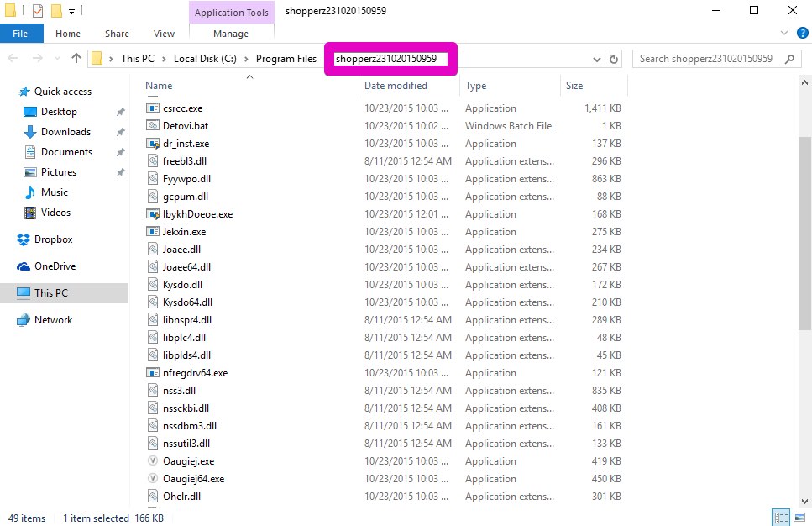
Task: Open the quick access toolbar customize dropdown
Action: 72,12
